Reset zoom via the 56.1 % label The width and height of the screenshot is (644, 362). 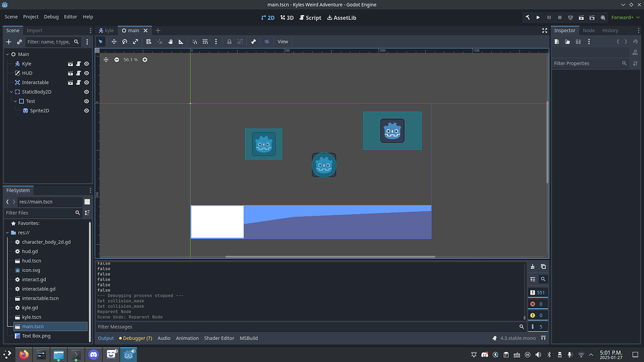(x=131, y=60)
